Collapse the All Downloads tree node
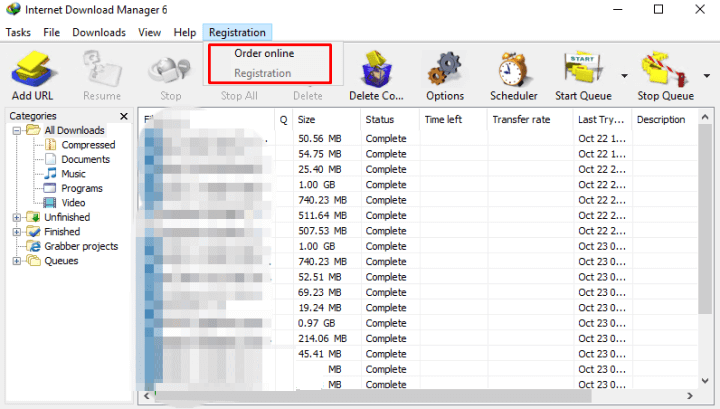Image resolution: width=720 pixels, height=409 pixels. coord(17,131)
